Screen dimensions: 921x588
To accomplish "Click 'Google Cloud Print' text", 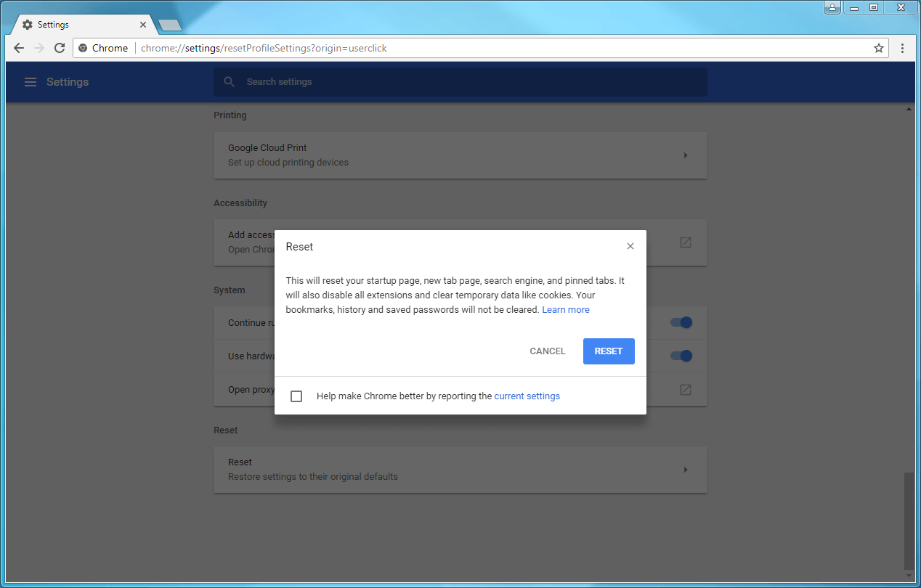I will pyautogui.click(x=267, y=148).
